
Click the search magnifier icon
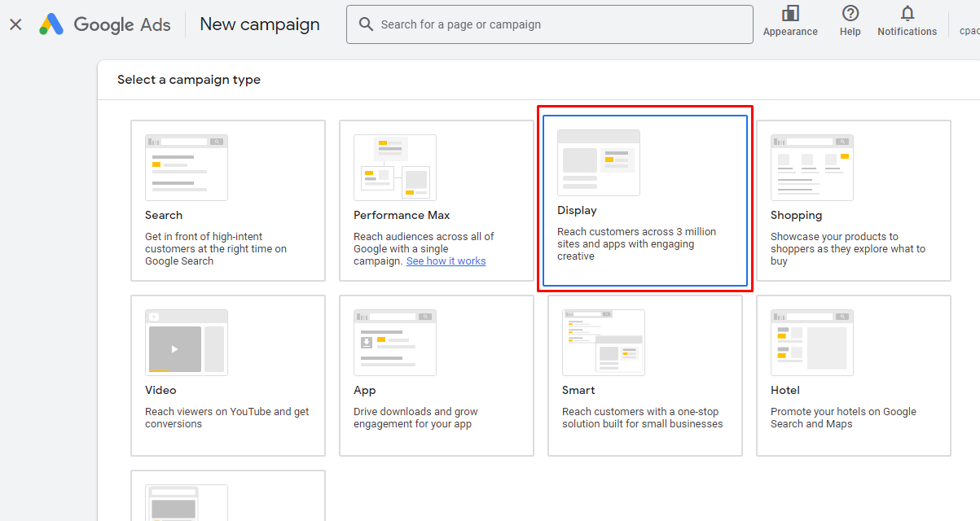[x=367, y=24]
